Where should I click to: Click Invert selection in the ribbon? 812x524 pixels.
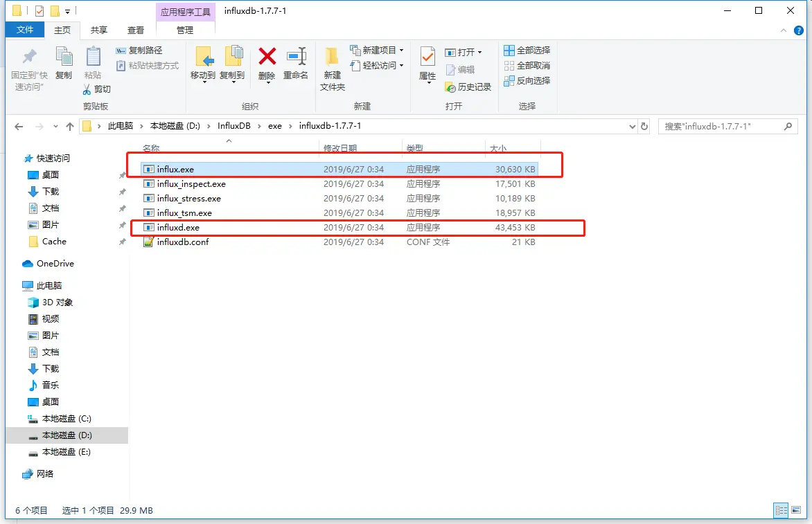(x=527, y=80)
